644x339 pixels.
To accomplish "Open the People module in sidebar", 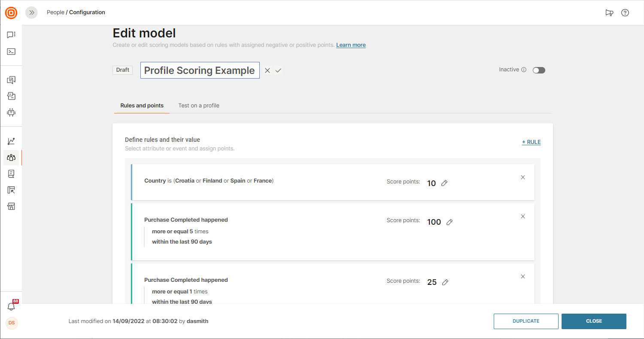I will [11, 158].
